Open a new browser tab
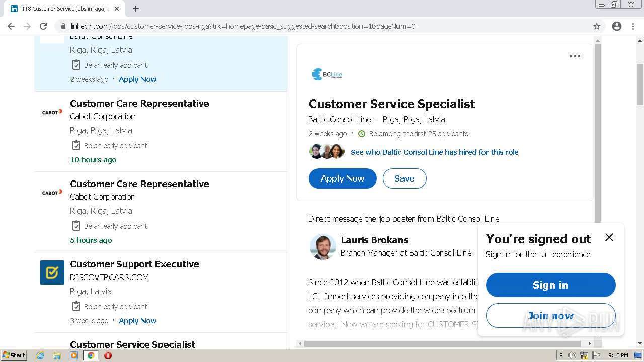 136,9
